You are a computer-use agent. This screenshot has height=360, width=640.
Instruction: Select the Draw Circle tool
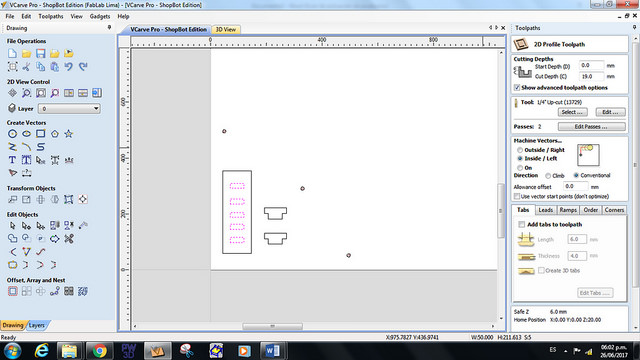12,134
